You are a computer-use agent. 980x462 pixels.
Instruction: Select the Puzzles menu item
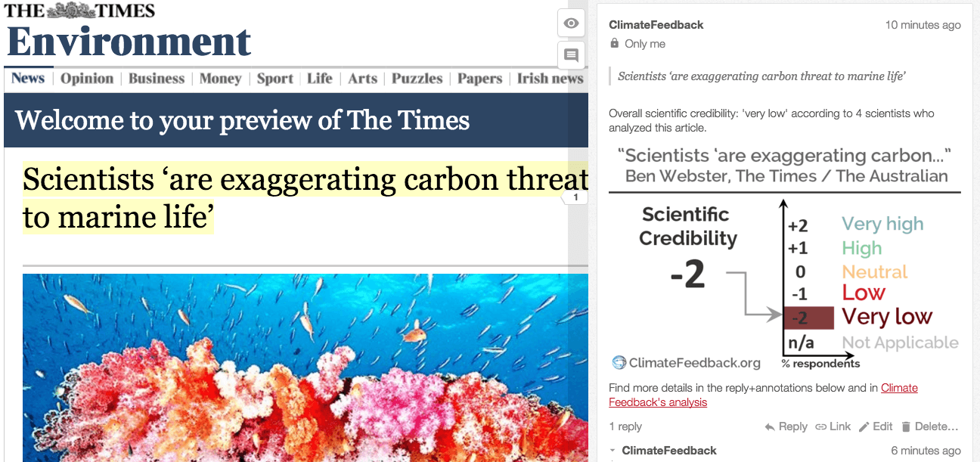[x=417, y=79]
